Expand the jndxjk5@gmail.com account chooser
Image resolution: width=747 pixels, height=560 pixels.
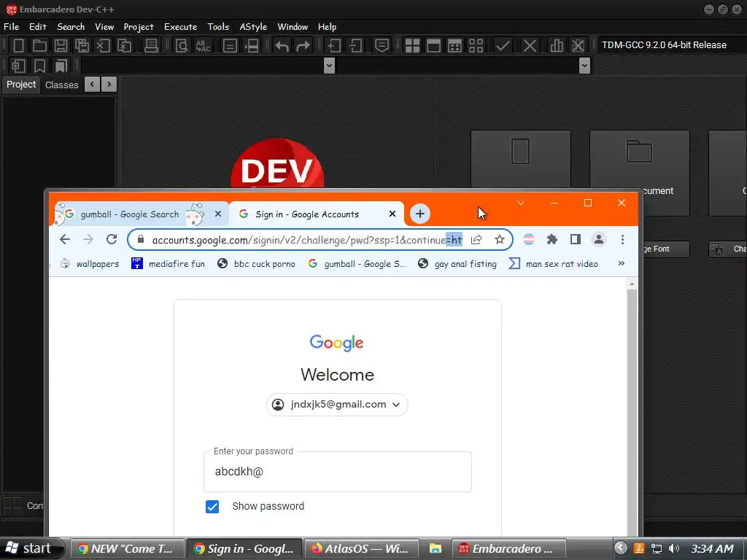coord(337,404)
